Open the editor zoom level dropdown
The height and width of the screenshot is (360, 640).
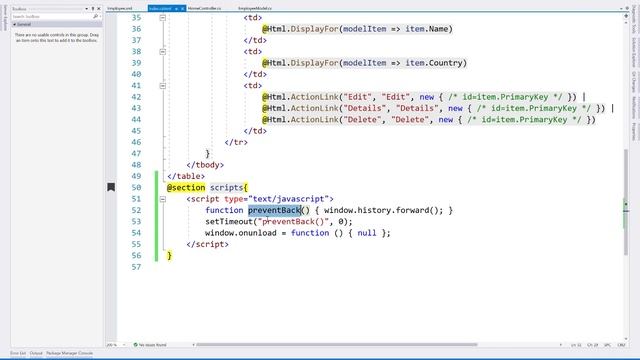pyautogui.click(x=124, y=345)
